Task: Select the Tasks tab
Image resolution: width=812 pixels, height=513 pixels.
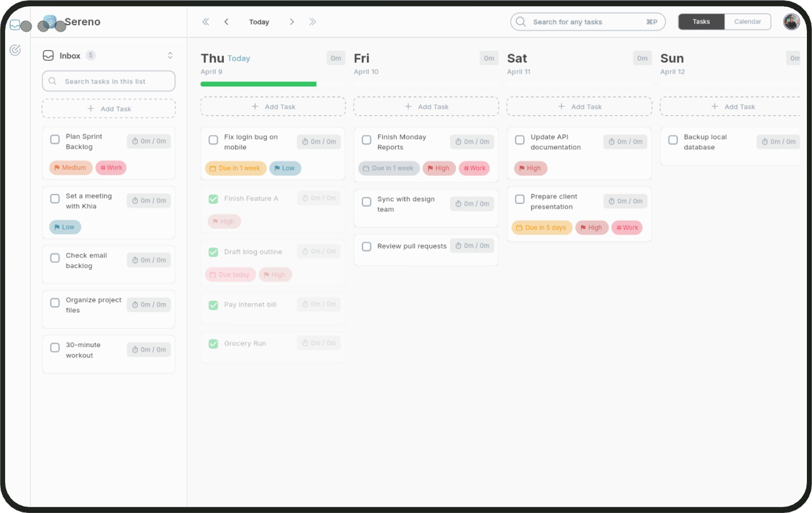Action: 701,21
